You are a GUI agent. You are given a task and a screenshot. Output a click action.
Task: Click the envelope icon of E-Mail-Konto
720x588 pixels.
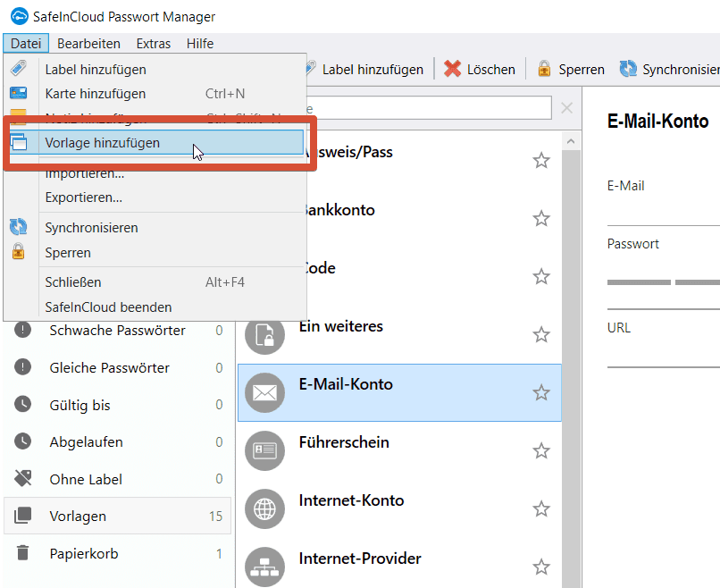pos(265,393)
